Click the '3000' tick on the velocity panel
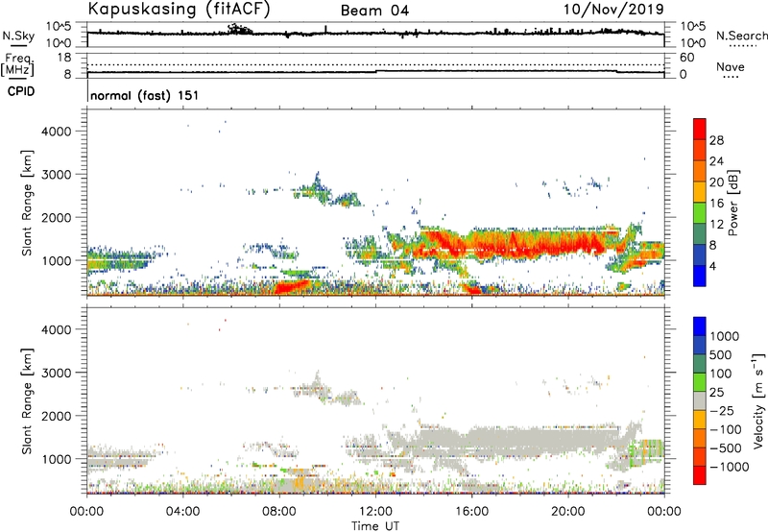The height and width of the screenshot is (532, 768). tap(57, 373)
